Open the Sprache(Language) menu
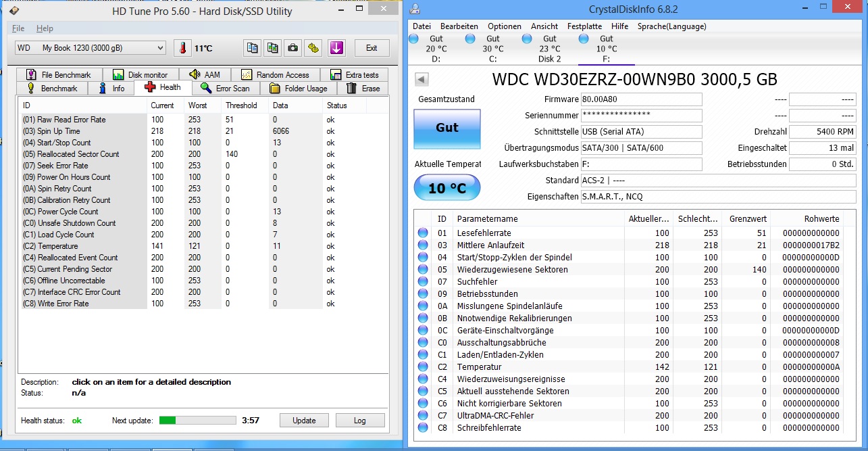This screenshot has width=868, height=451. [x=672, y=26]
